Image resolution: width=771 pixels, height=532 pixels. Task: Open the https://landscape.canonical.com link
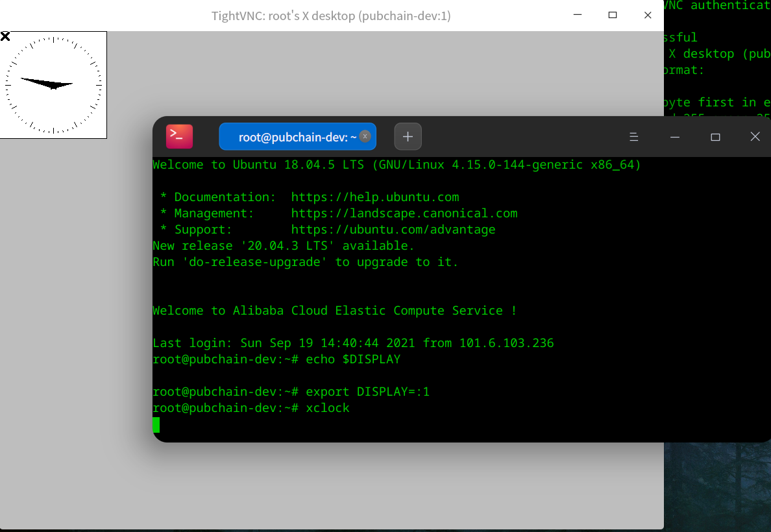coord(404,213)
